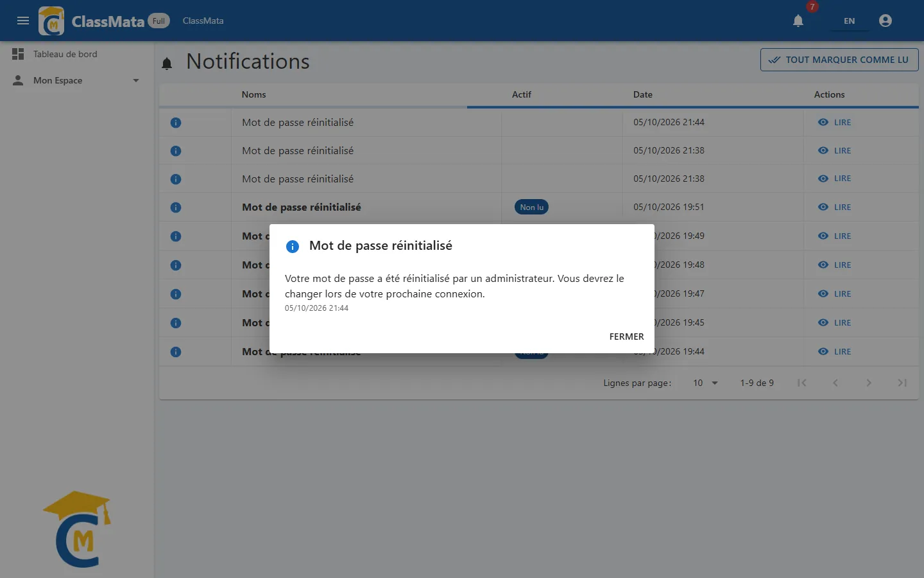Screen dimensions: 924x578
Task: Read the 19:47 notification via LIRE
Action: click(834, 293)
